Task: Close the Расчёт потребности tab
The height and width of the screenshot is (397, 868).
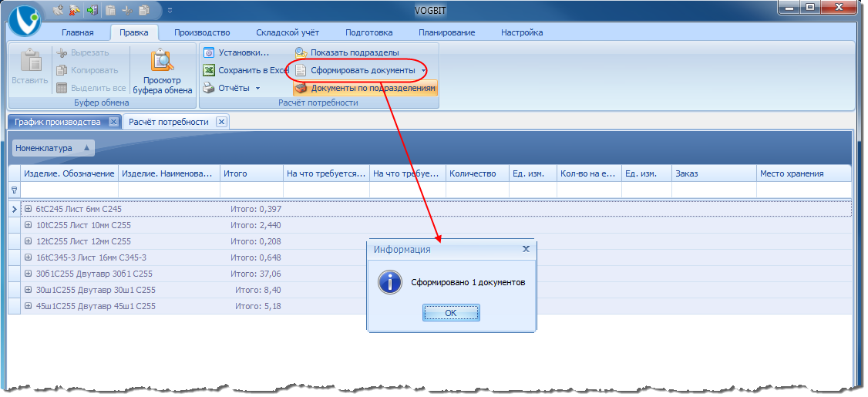Action: pyautogui.click(x=221, y=122)
